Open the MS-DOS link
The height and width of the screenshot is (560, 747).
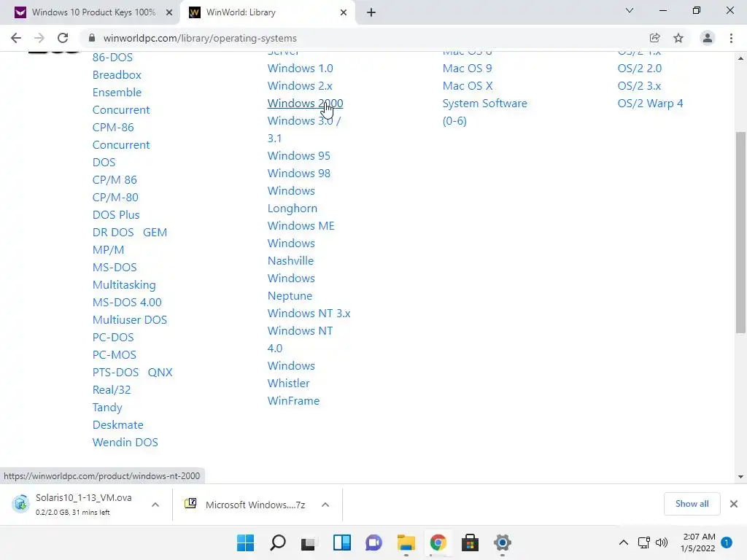tap(115, 267)
